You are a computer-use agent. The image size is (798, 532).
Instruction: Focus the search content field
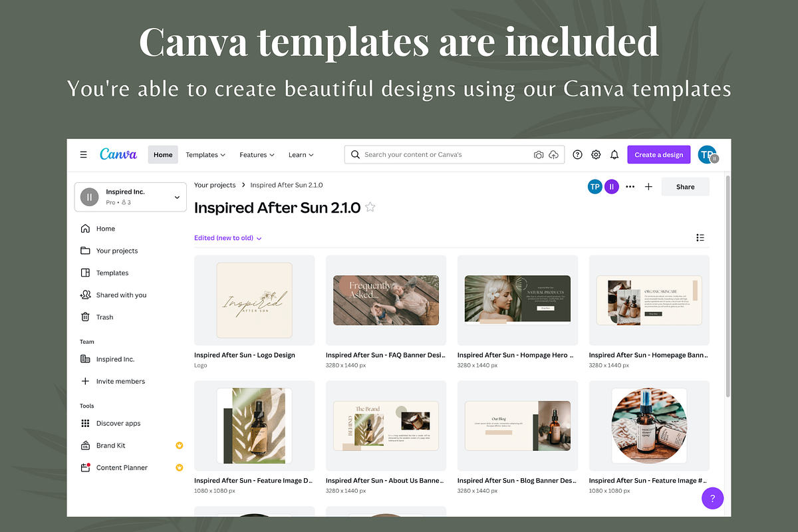454,154
